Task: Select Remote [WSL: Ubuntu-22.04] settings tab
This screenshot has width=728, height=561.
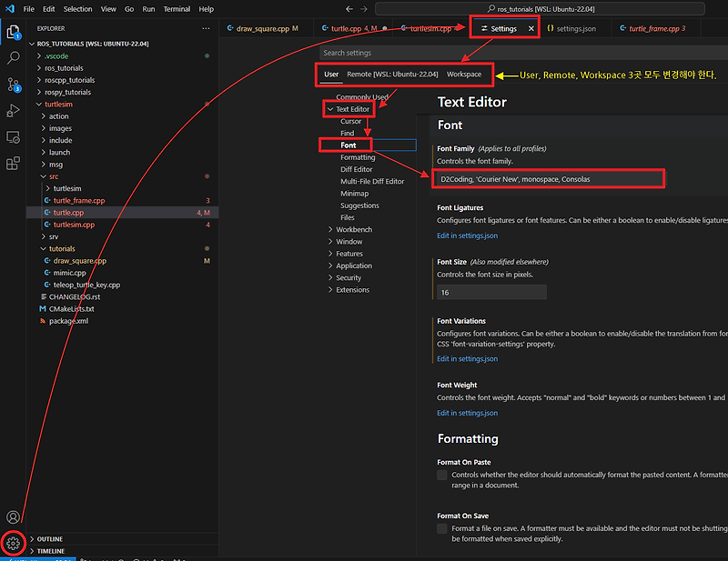Action: 392,75
